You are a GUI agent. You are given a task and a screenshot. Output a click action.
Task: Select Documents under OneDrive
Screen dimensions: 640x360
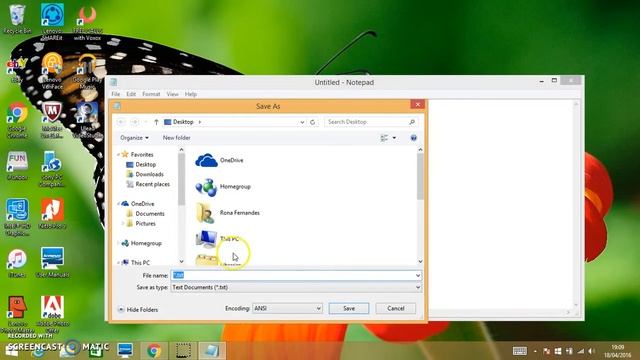click(145, 213)
